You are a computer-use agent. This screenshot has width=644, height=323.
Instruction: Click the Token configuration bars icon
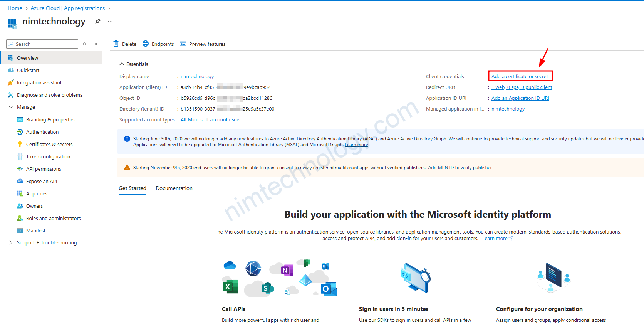pos(20,156)
